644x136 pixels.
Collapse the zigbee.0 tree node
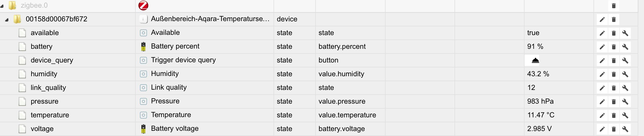2,6
